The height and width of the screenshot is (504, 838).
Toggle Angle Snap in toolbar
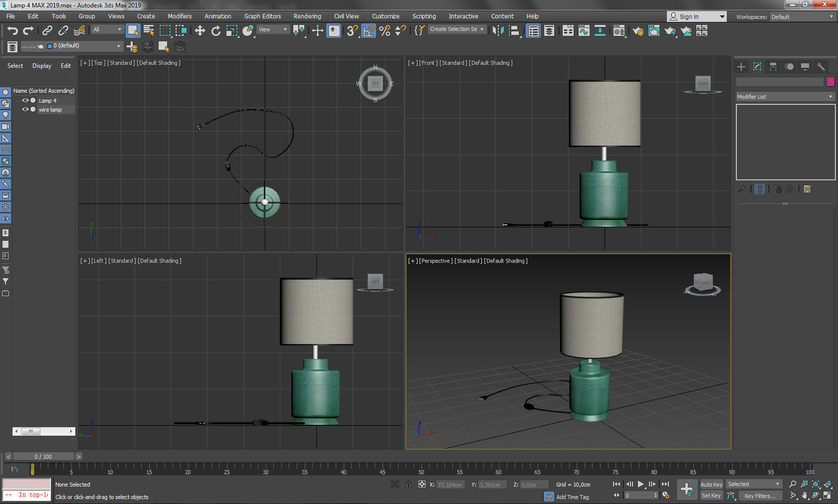(x=369, y=31)
